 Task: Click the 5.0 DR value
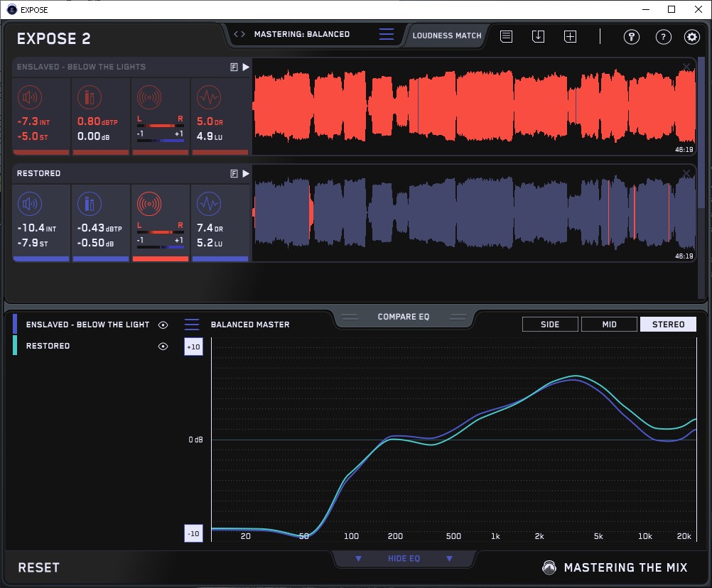coord(210,121)
